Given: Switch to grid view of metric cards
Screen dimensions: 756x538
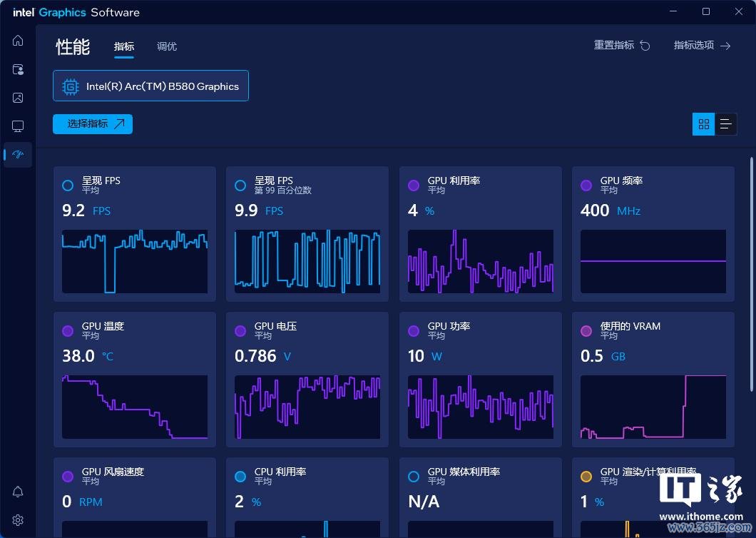Looking at the screenshot, I should pos(703,124).
